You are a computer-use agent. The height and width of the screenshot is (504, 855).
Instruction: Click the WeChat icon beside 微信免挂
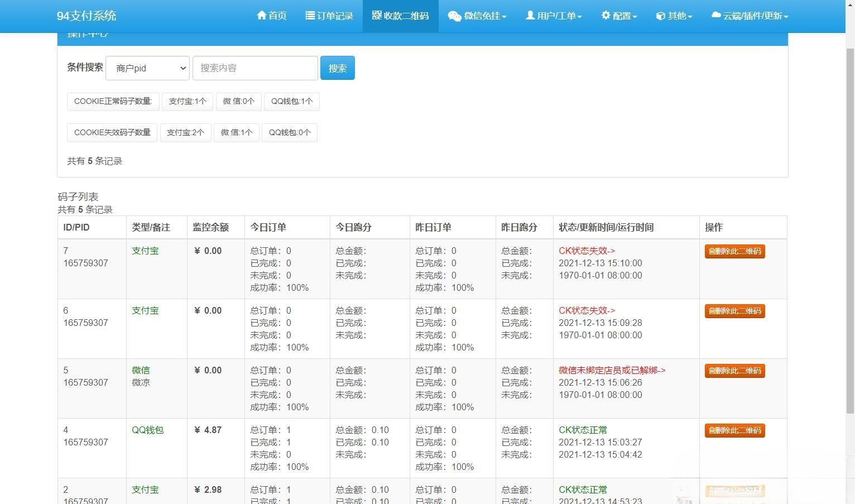tap(454, 16)
